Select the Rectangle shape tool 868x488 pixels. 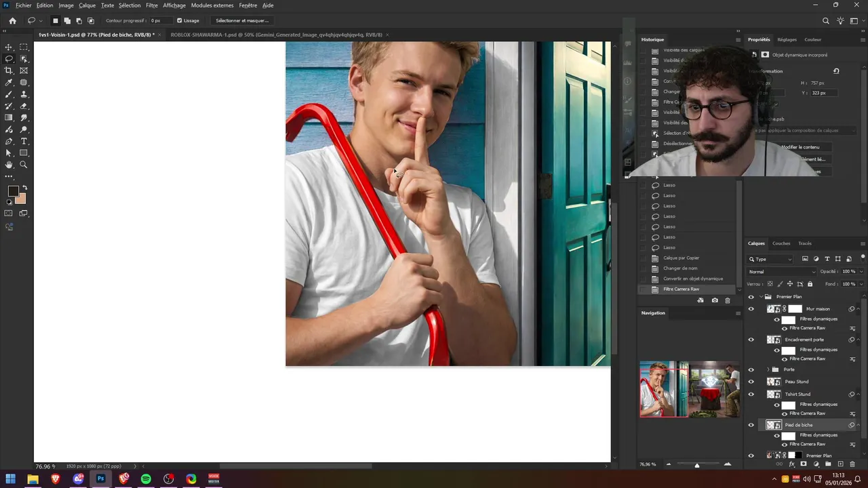(x=24, y=153)
